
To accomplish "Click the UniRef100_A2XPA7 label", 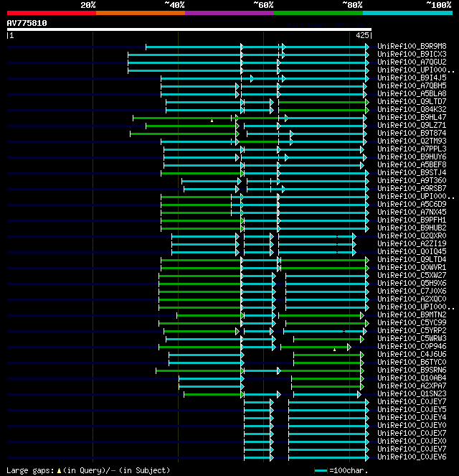I will (x=412, y=386).
